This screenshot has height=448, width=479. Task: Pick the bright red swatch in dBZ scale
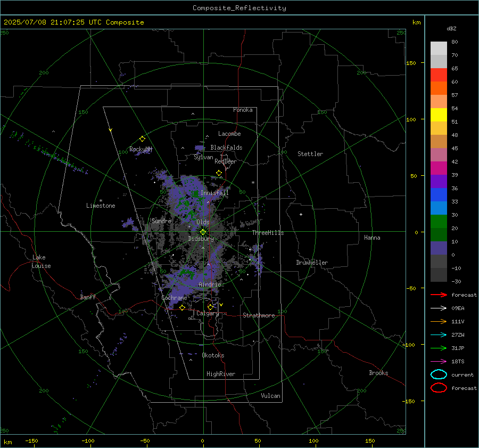click(x=439, y=75)
